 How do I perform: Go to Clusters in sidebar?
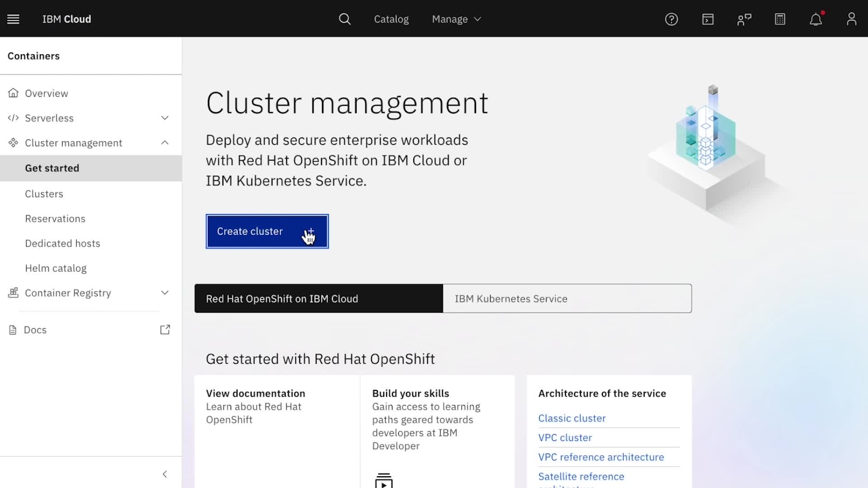click(x=44, y=194)
